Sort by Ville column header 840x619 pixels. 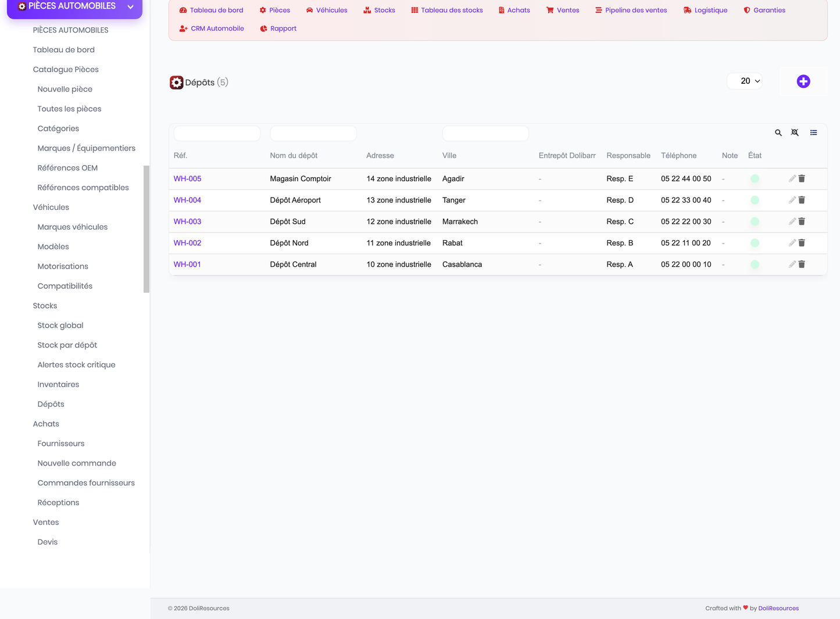[x=449, y=156]
